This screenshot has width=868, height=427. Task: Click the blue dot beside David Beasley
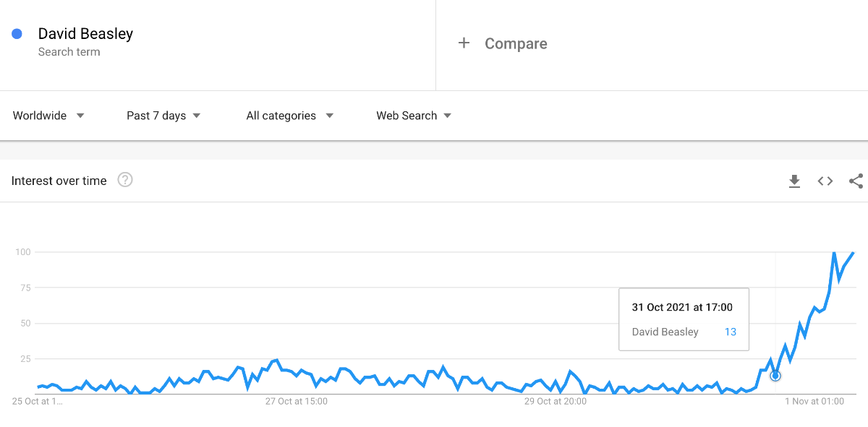coord(17,34)
